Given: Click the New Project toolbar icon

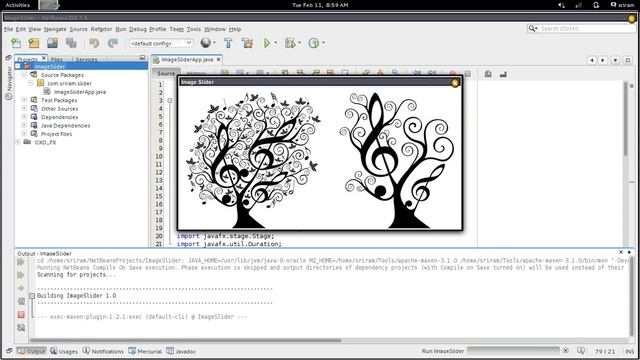Looking at the screenshot, I should (33, 43).
